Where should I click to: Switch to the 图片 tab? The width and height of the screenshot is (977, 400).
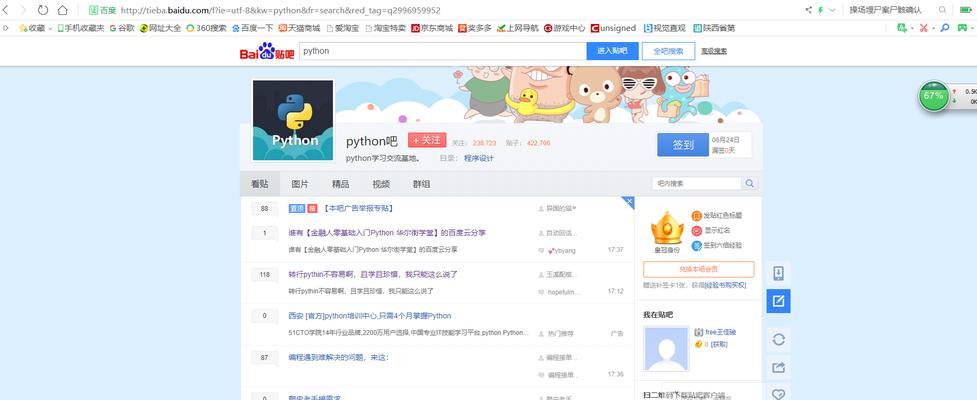click(x=300, y=184)
